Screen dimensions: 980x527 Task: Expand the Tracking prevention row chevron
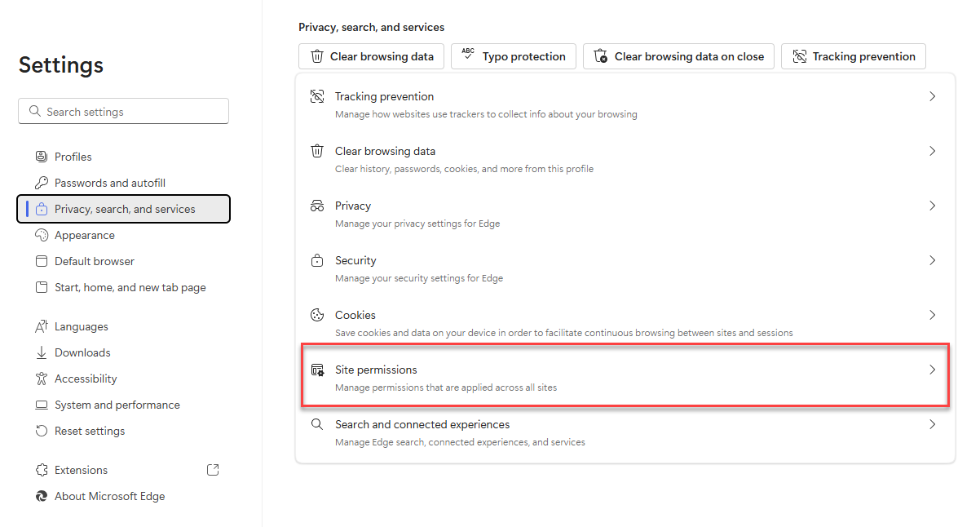point(933,96)
